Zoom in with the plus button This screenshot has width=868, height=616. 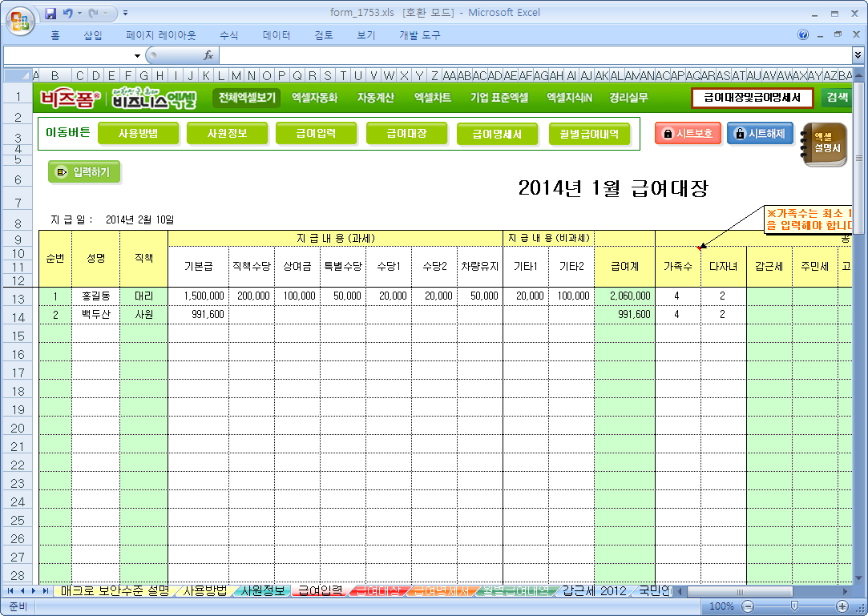[x=842, y=606]
